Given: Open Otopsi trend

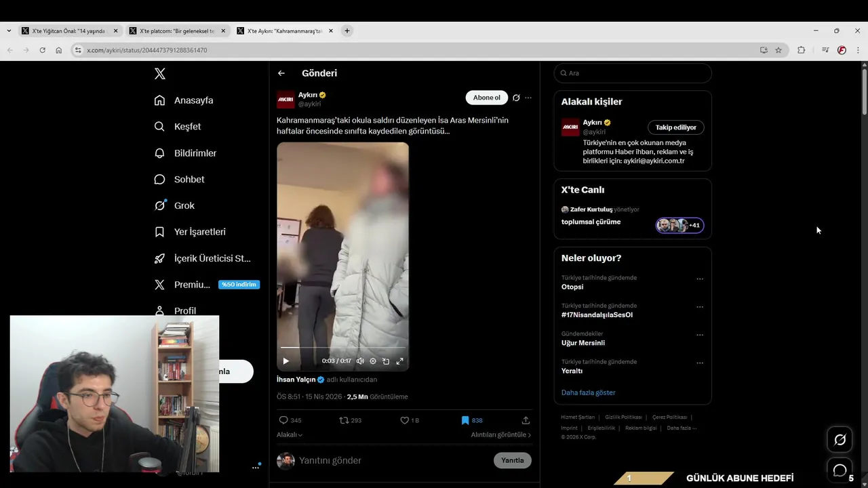Looking at the screenshot, I should [x=572, y=287].
